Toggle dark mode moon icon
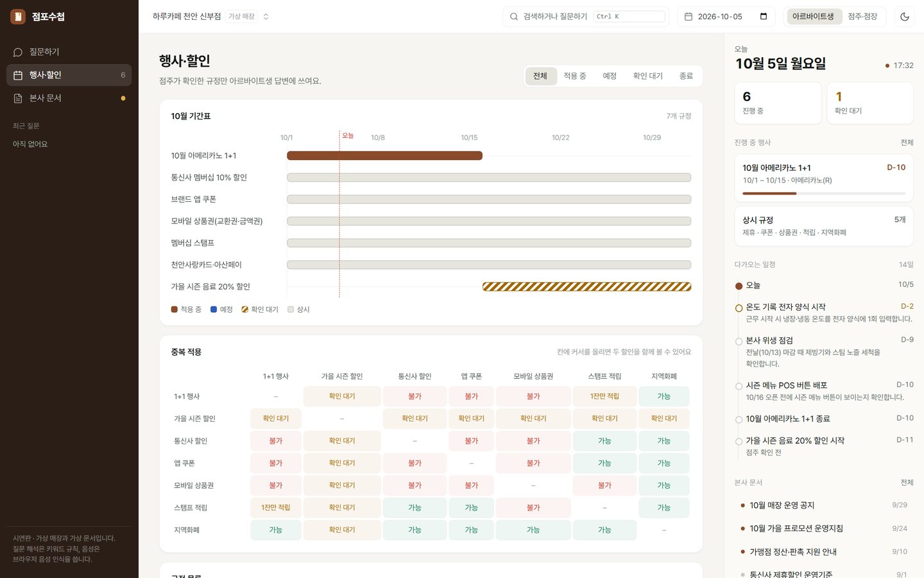This screenshot has width=924, height=578. [x=905, y=17]
